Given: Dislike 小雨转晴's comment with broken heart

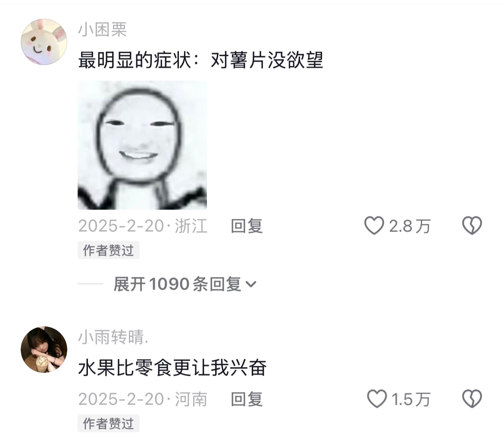Looking at the screenshot, I should click(472, 399).
